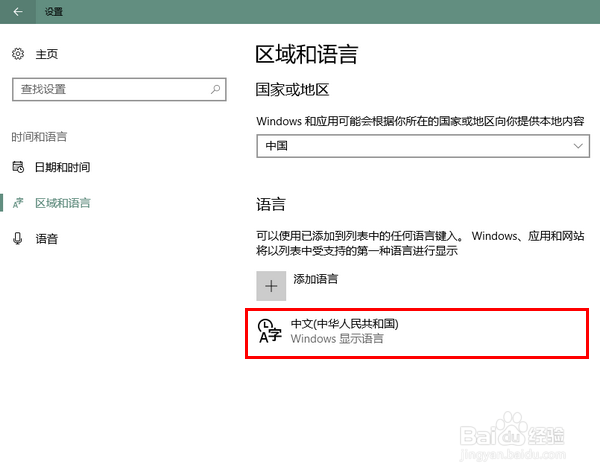
Task: Select 区域和语言 in the sidebar
Action: 63,203
